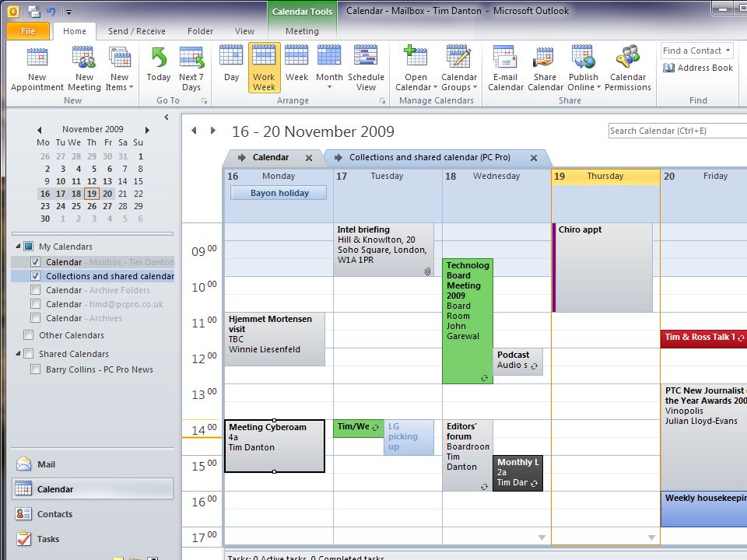Toggle the My Calendars group checkbox
747x560 pixels.
[x=29, y=247]
